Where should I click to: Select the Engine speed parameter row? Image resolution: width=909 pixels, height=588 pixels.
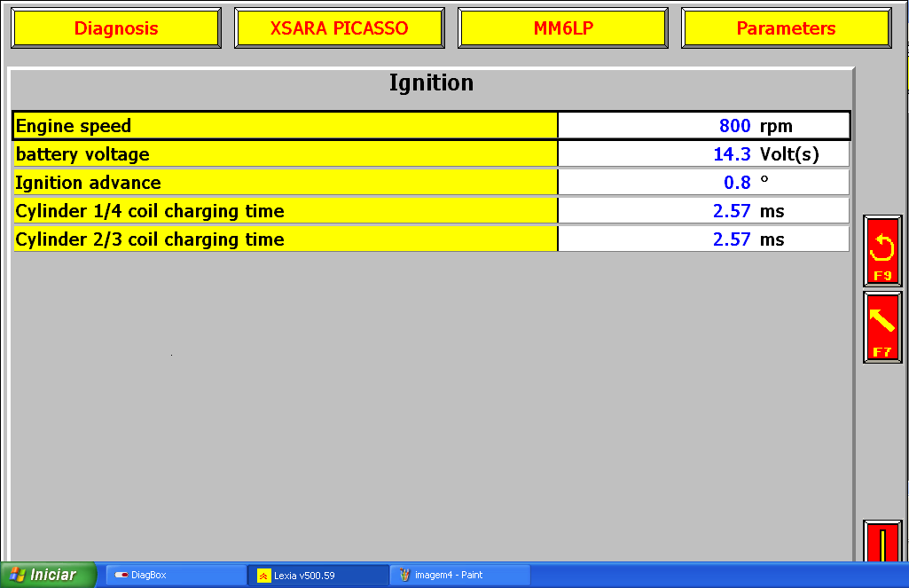pos(285,126)
